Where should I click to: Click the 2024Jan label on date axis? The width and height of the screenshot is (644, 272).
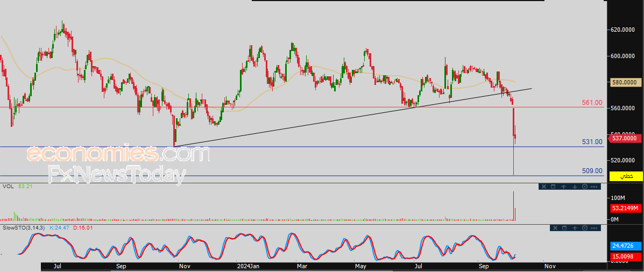pyautogui.click(x=248, y=267)
